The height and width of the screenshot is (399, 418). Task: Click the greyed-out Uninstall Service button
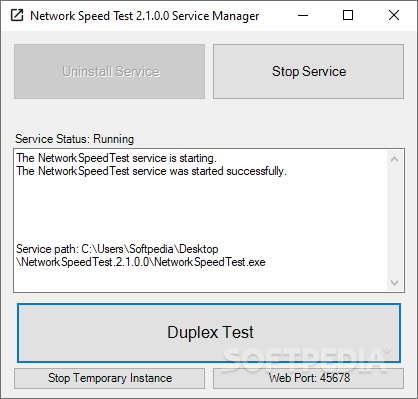(x=109, y=71)
